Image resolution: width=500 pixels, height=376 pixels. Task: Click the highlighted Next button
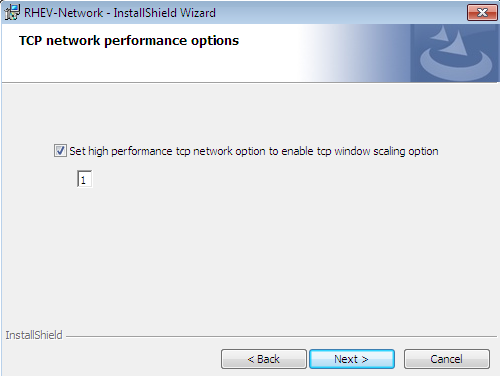pyautogui.click(x=352, y=359)
